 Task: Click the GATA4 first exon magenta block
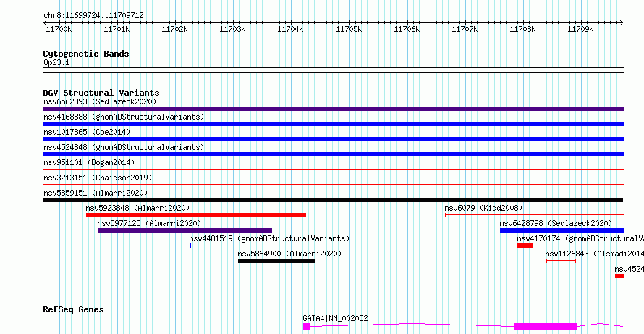[306, 327]
